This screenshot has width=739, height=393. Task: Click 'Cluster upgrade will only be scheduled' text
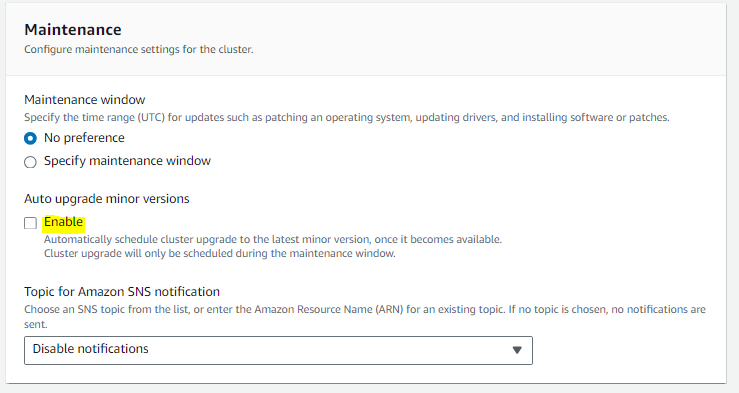[220, 254]
